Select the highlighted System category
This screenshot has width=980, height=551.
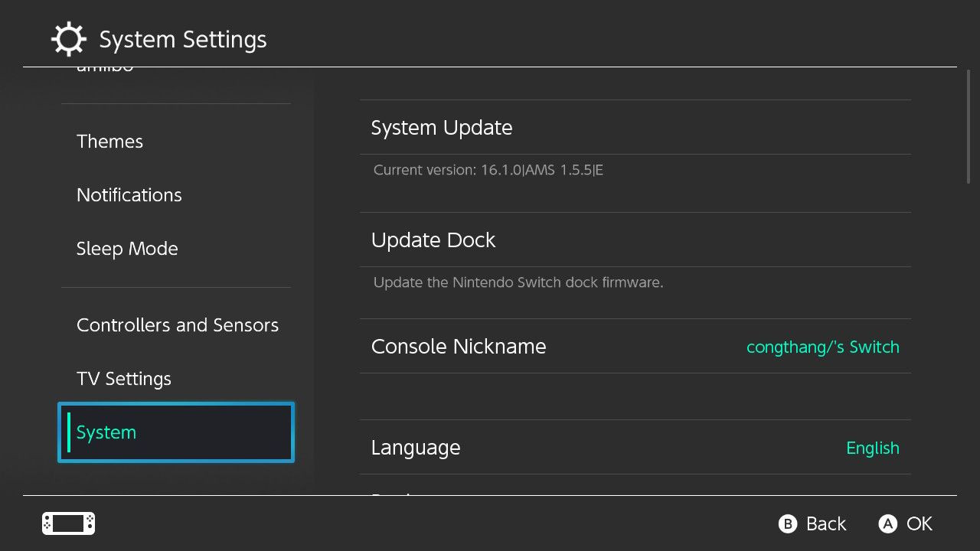tap(176, 432)
